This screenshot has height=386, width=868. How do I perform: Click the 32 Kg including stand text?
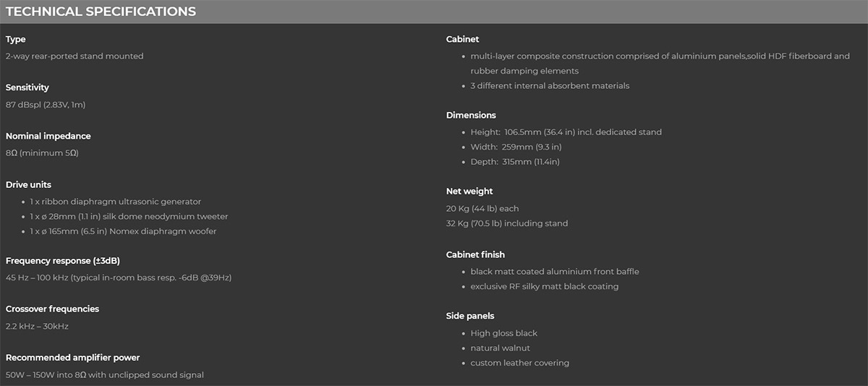click(507, 223)
